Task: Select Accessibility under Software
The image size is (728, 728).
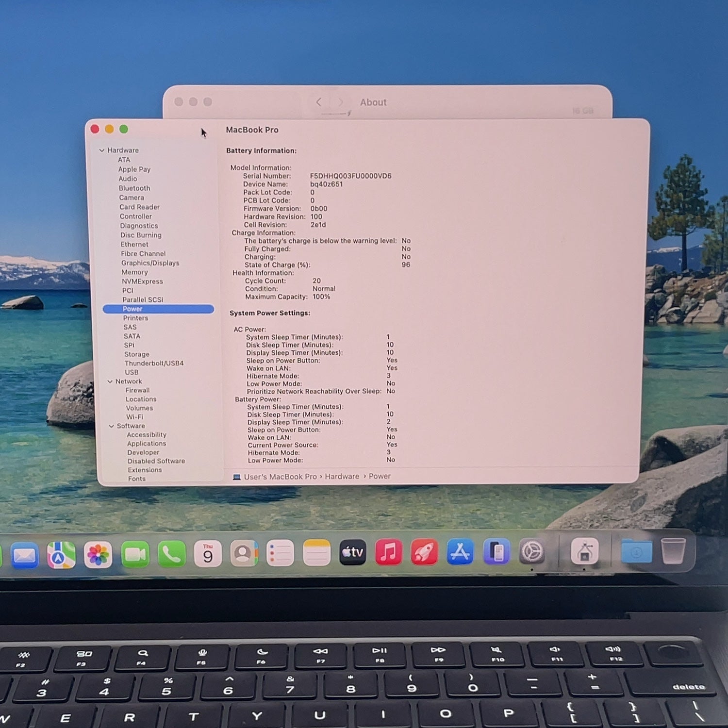Action: [x=147, y=435]
